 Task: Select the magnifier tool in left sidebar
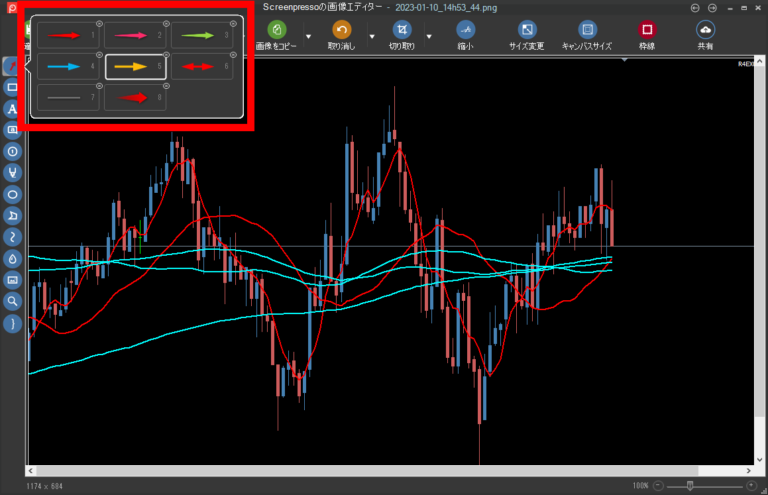tap(13, 301)
